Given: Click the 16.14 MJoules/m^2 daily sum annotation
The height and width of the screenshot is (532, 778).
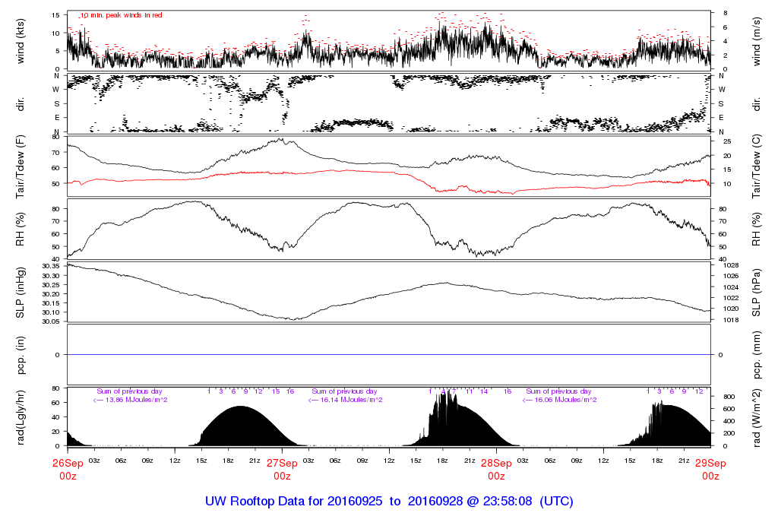Looking at the screenshot, I should (x=345, y=400).
